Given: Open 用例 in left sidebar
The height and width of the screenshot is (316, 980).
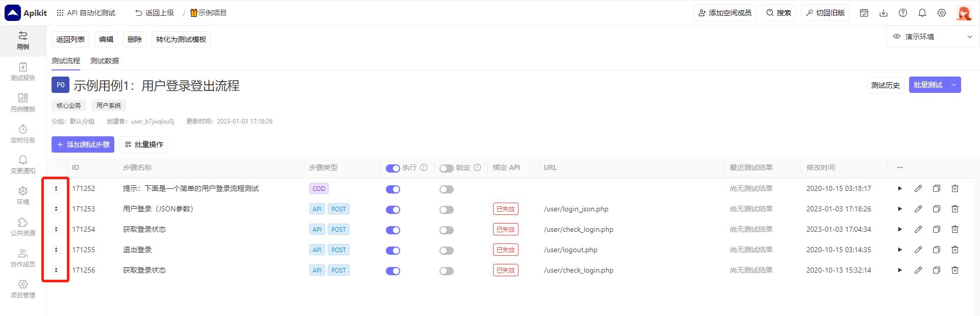Looking at the screenshot, I should tap(23, 40).
